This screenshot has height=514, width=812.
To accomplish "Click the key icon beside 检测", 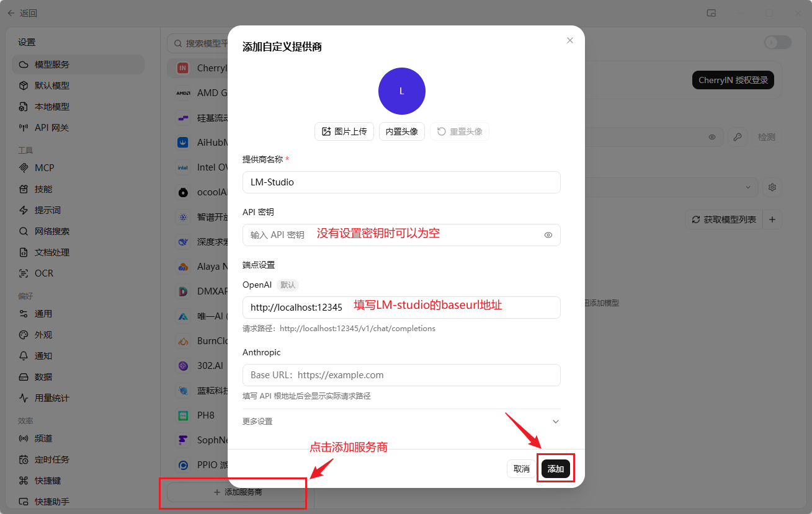I will tap(738, 137).
